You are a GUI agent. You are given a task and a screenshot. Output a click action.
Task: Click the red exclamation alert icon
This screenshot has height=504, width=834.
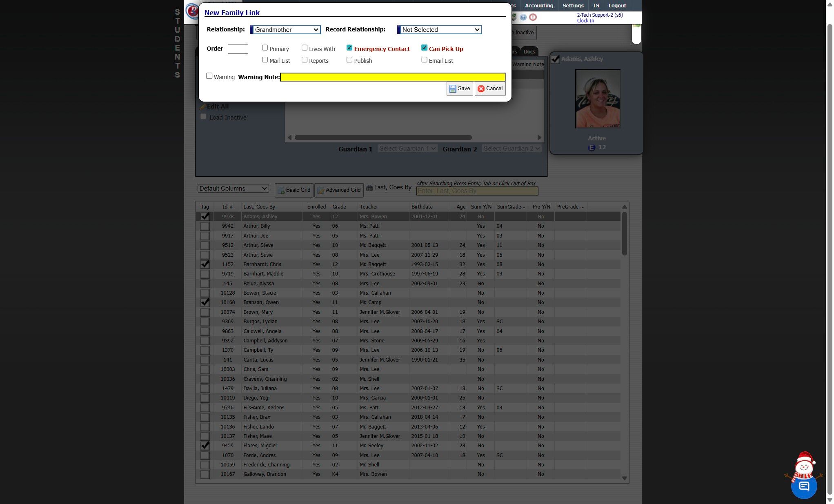[533, 17]
